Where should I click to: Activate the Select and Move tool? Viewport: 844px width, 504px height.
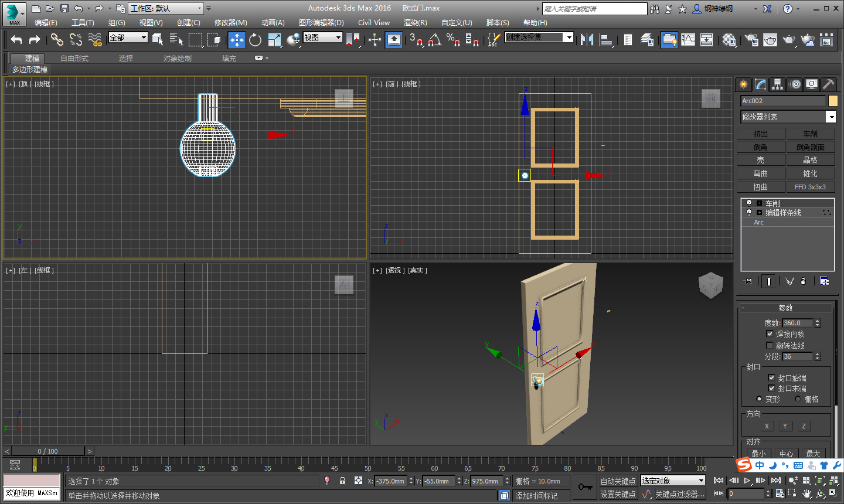point(237,39)
